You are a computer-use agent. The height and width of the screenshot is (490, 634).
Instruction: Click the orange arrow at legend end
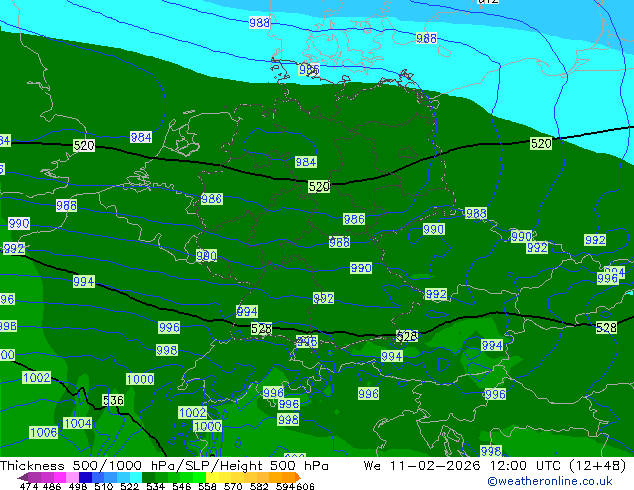(298, 477)
